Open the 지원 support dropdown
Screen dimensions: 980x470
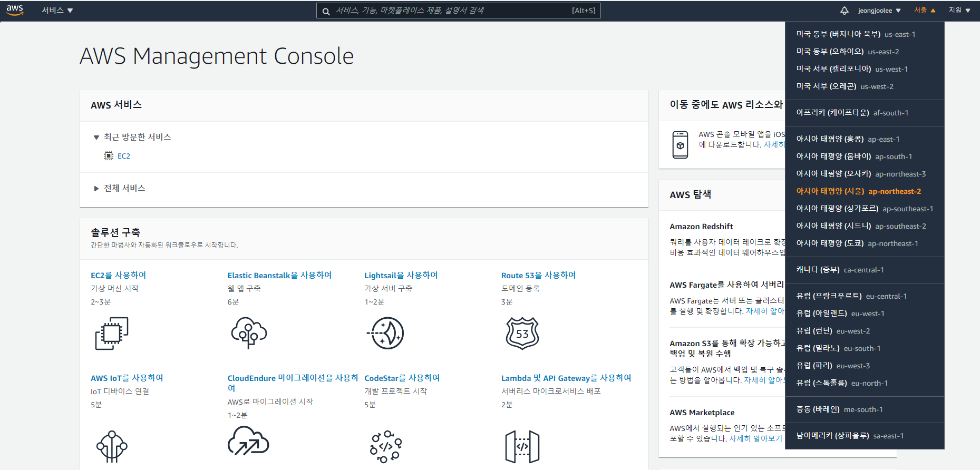(x=959, y=11)
